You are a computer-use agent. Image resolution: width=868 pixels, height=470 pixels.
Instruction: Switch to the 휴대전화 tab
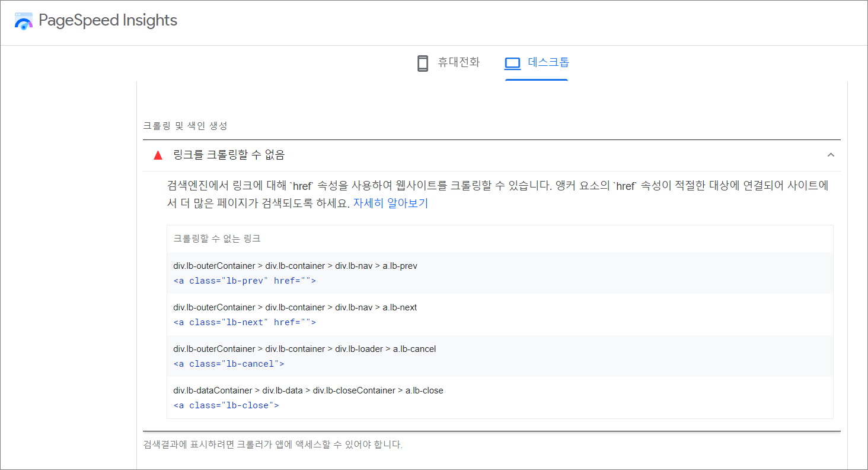click(x=448, y=63)
